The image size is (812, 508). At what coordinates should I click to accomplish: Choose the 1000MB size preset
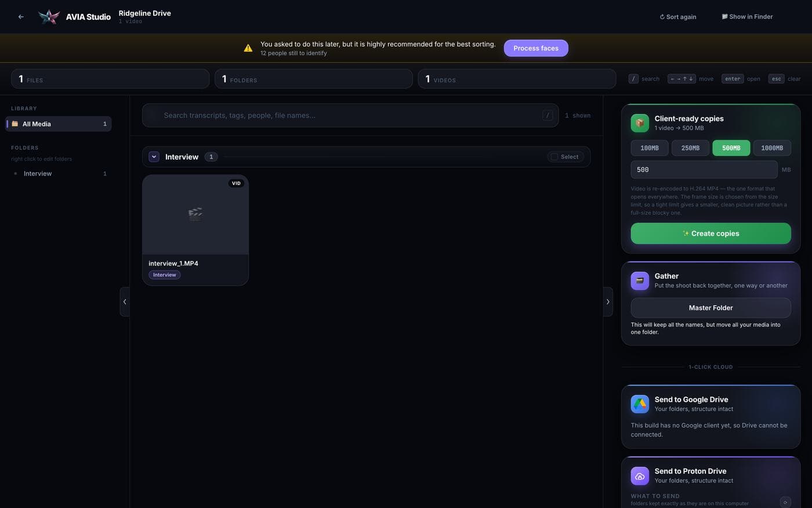click(772, 148)
